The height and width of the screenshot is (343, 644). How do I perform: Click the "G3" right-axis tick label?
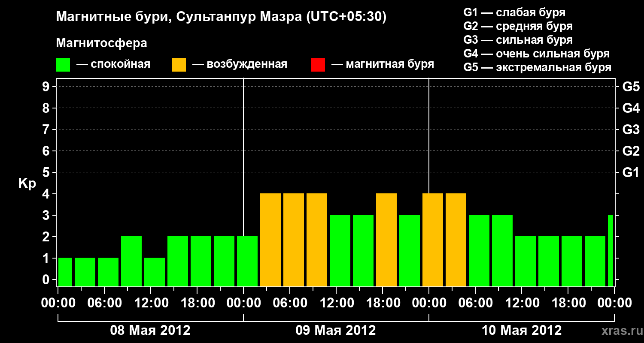pyautogui.click(x=631, y=129)
